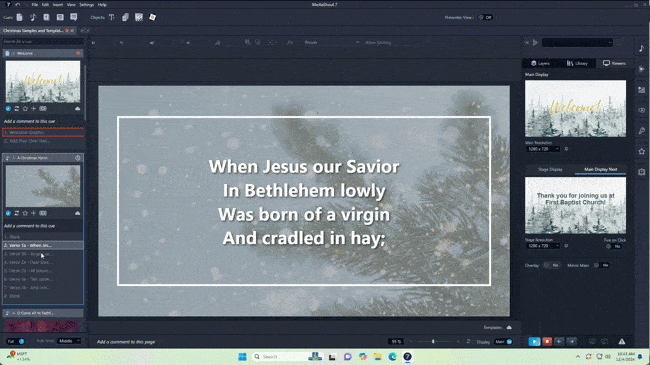
Task: Toggle the Display Main switch at bottom
Action: (x=503, y=342)
